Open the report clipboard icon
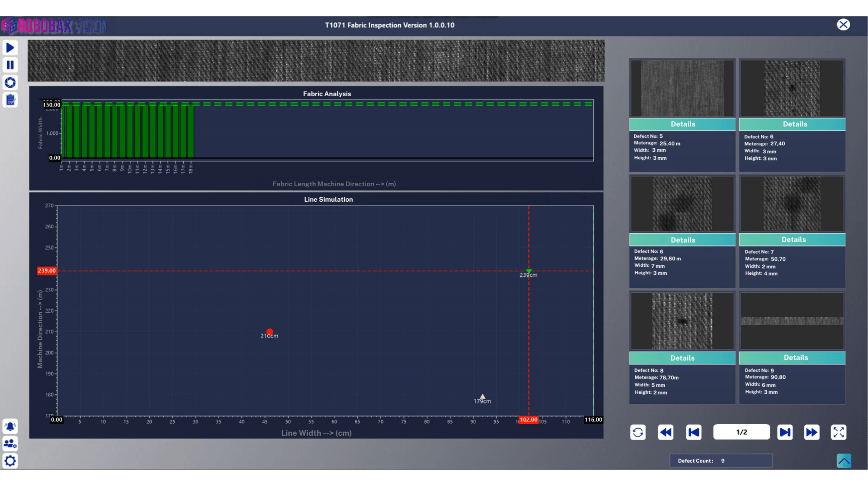The height and width of the screenshot is (486, 868). click(x=10, y=100)
